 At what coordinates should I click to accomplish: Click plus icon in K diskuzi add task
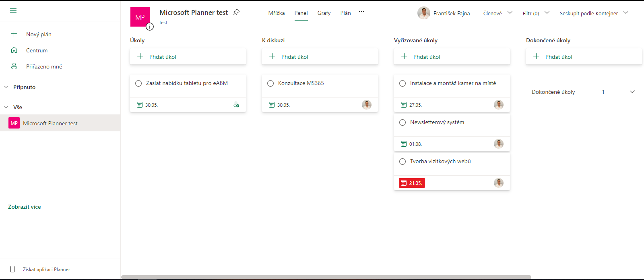point(272,56)
